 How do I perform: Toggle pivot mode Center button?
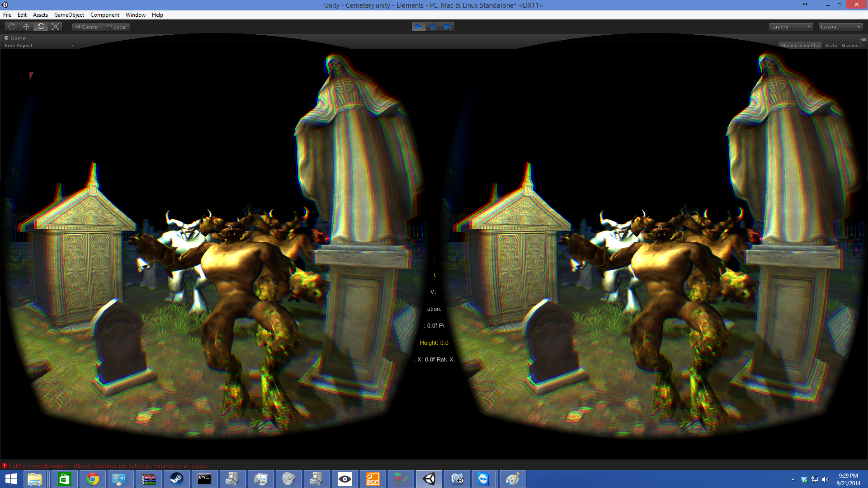pos(87,27)
